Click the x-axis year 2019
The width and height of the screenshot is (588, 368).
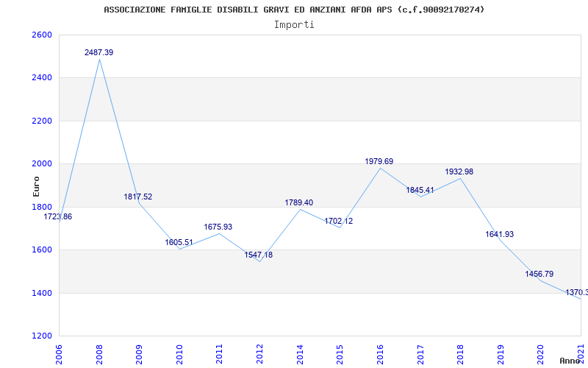click(x=501, y=354)
